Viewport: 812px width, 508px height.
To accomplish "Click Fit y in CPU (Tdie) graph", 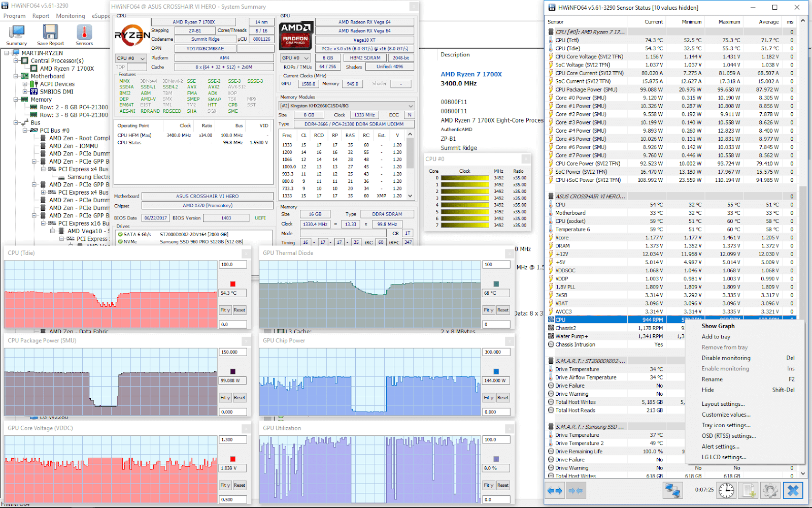I will pyautogui.click(x=225, y=310).
